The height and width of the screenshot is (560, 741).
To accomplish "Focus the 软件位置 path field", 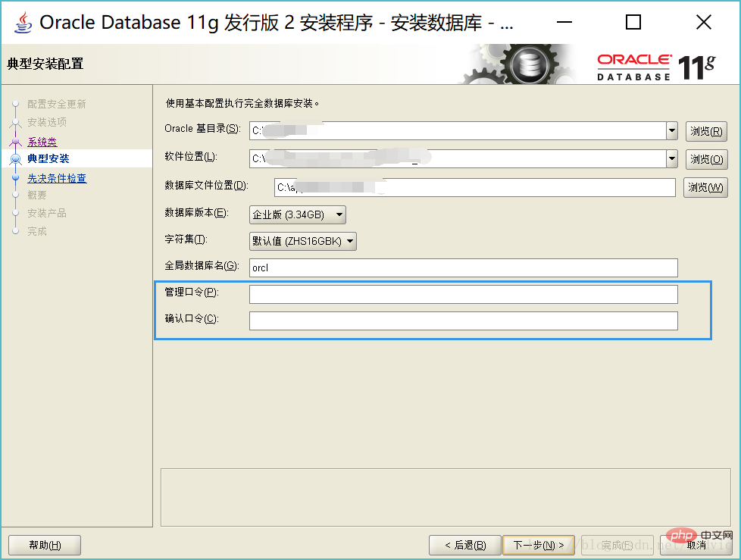I will [458, 159].
